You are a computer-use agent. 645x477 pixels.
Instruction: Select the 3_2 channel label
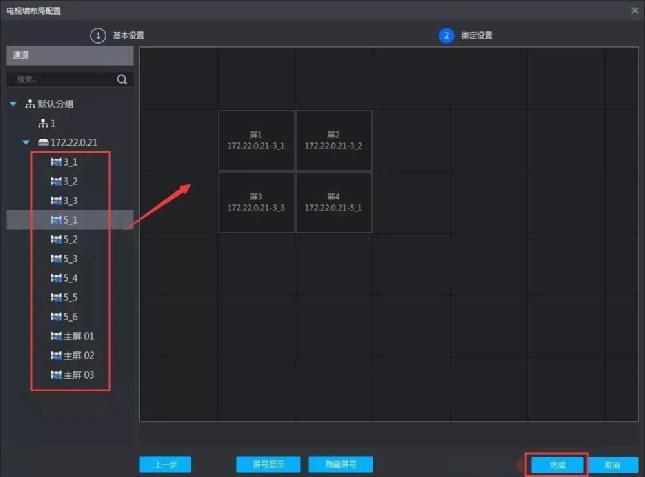(70, 181)
